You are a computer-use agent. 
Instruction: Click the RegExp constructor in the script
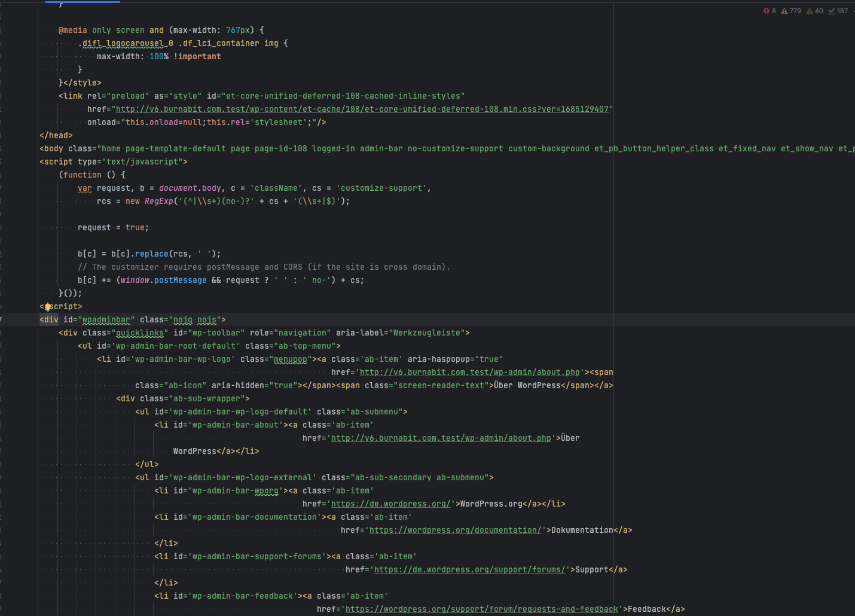158,202
